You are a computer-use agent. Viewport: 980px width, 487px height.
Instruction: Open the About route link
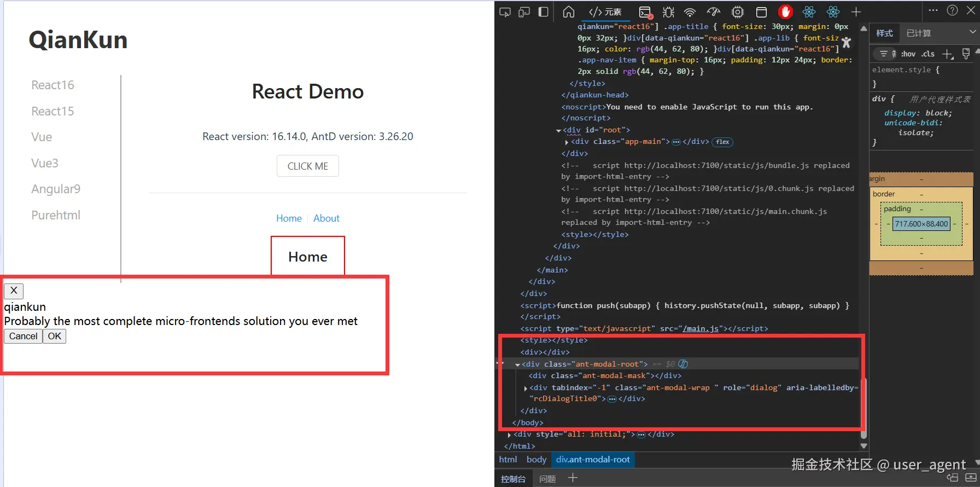326,218
